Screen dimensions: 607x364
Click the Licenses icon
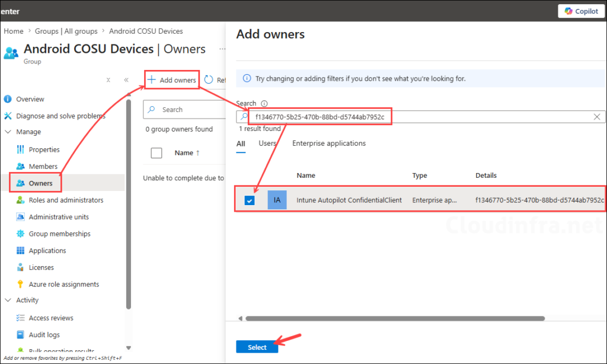[x=21, y=267]
